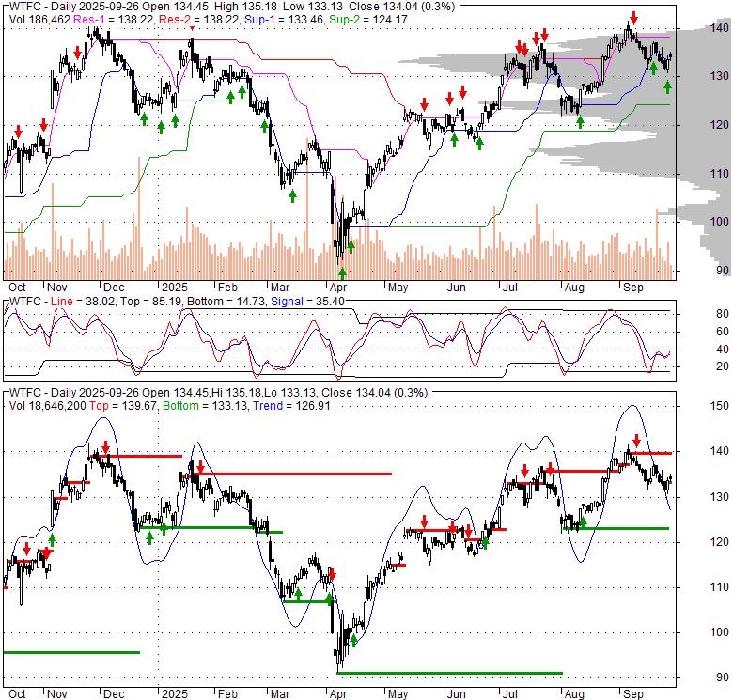Click the 80 oscillator axis label
Screen dimensions: 733x700
(723, 314)
